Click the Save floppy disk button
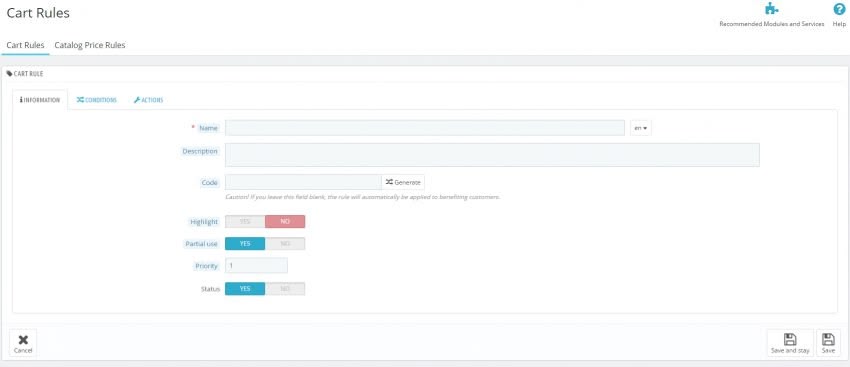Viewport: 850px width, 367px height. point(828,344)
